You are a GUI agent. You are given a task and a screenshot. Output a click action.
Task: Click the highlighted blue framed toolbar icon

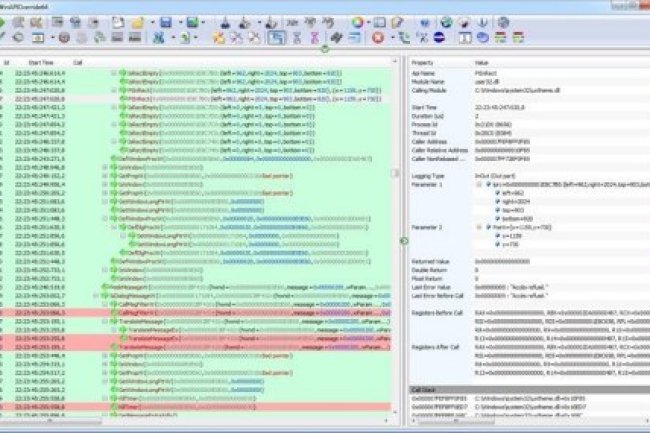[274, 38]
